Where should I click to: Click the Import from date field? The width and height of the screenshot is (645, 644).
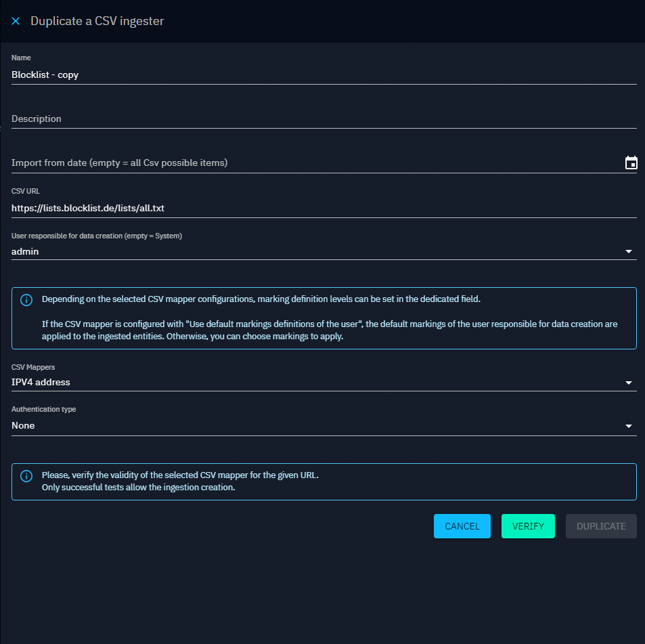pos(315,163)
